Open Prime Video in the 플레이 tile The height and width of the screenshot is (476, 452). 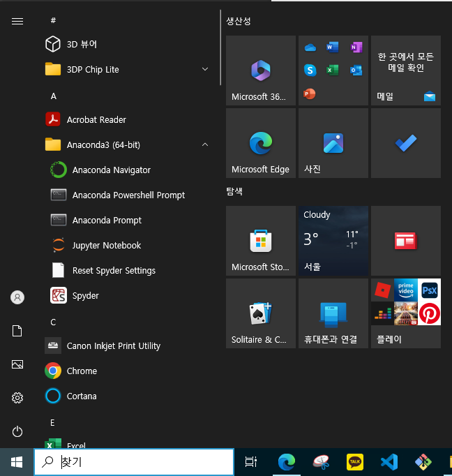point(406,290)
